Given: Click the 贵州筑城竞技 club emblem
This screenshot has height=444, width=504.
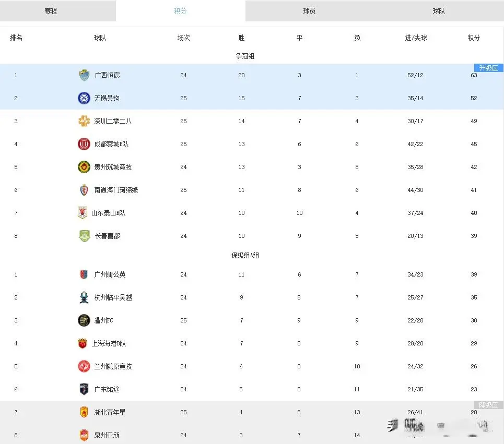Looking at the screenshot, I should click(84, 167).
